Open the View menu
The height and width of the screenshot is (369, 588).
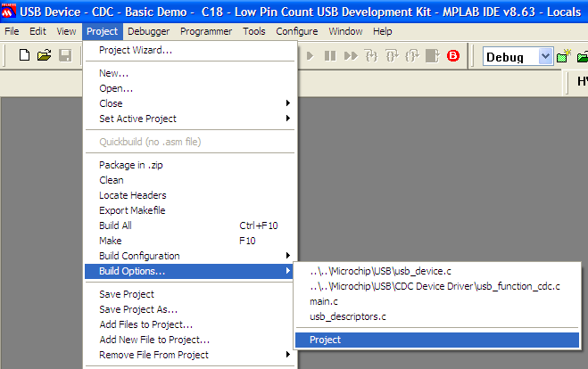[x=66, y=31]
